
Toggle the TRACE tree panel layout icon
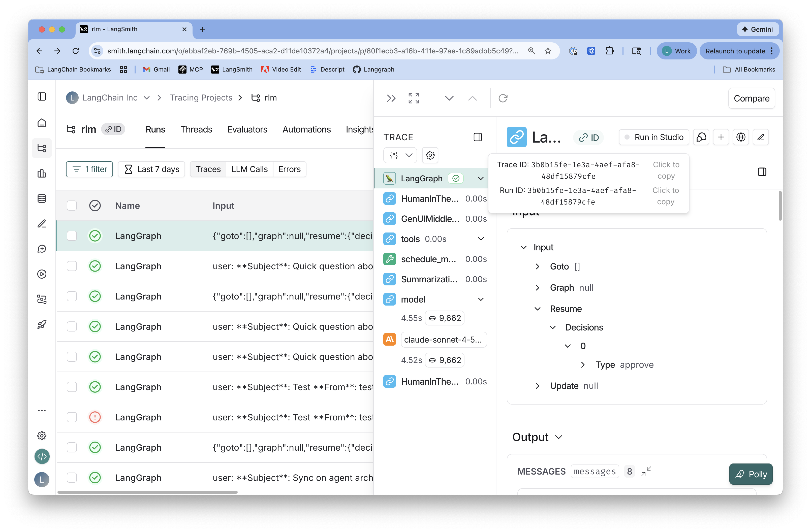478,137
